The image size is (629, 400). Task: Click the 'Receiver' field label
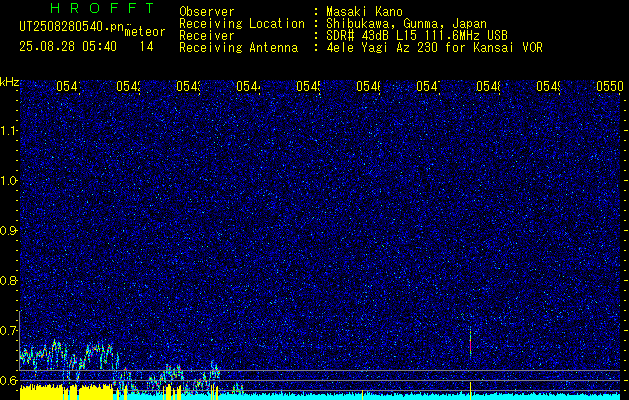pos(207,36)
